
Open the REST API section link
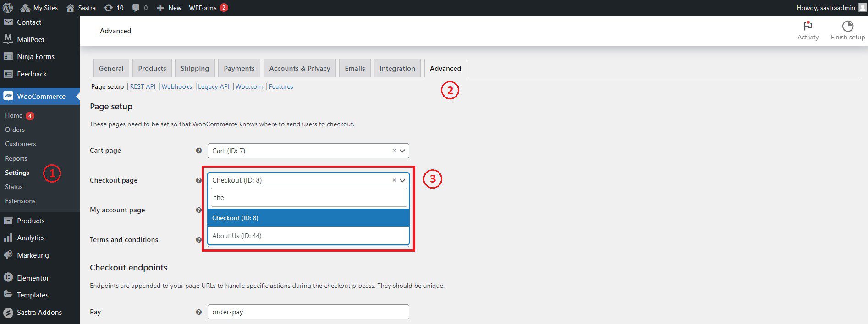point(143,86)
